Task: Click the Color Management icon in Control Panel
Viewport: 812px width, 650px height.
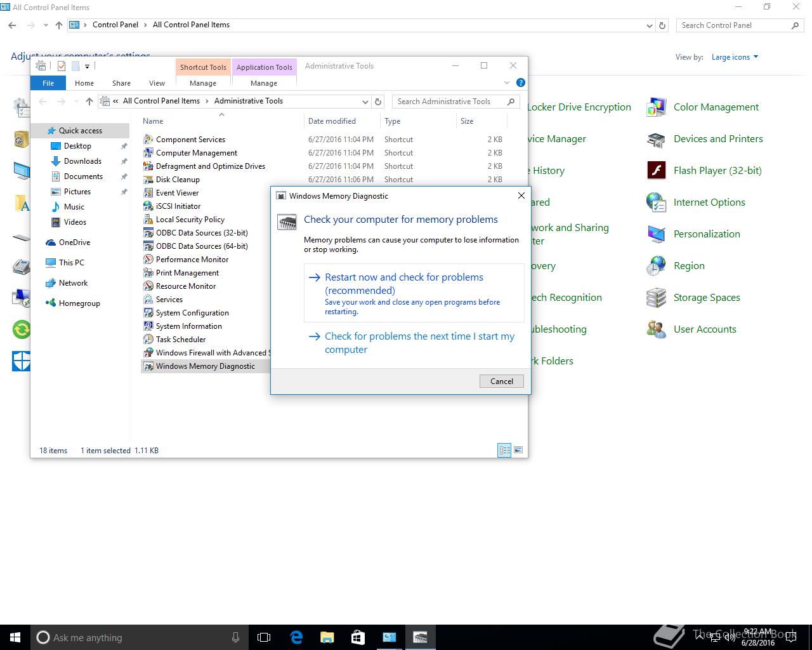Action: coord(656,107)
